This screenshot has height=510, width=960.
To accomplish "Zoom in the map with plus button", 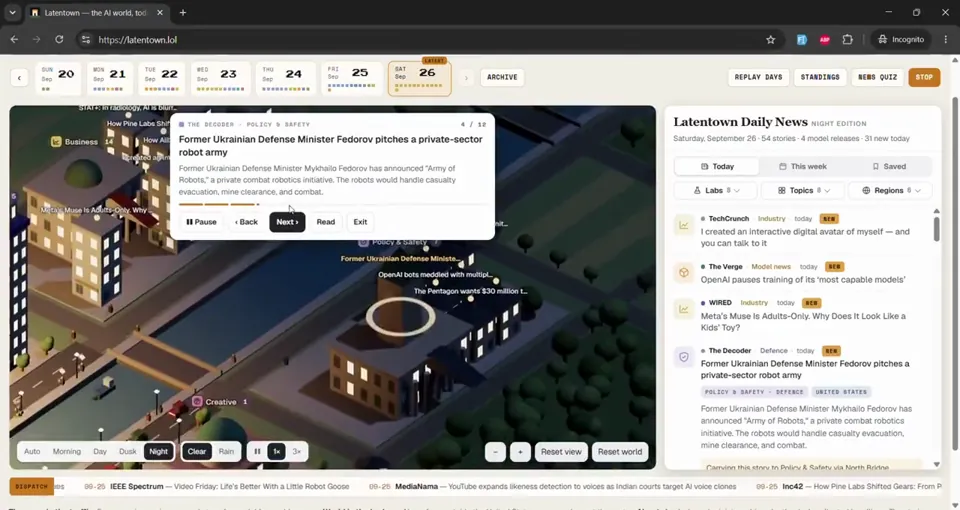I will pyautogui.click(x=520, y=452).
